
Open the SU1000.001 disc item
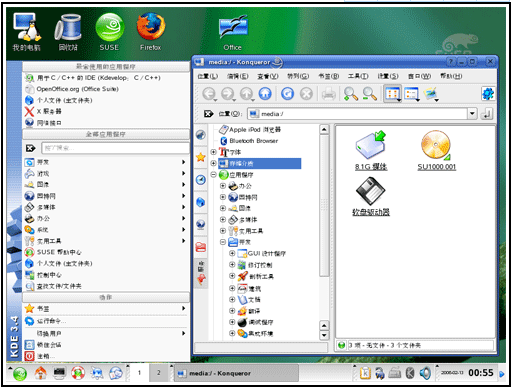click(436, 151)
